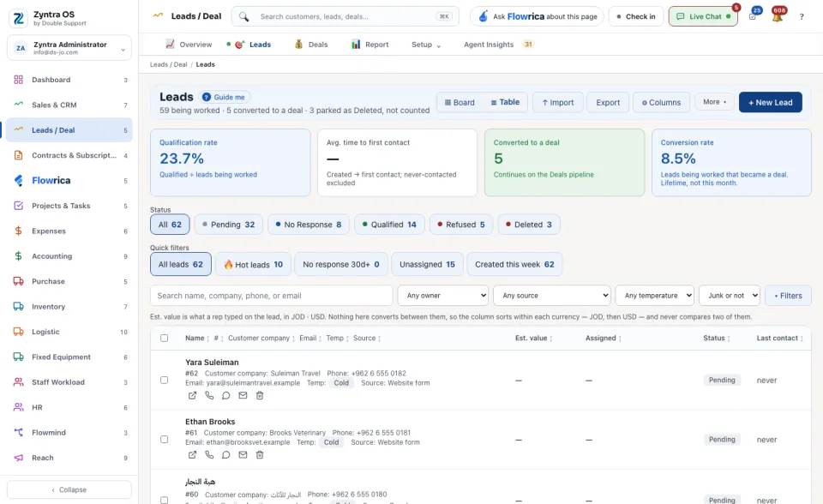Open chat icon for Yara Suleiman
Screen dimensions: 823x504
click(x=225, y=395)
